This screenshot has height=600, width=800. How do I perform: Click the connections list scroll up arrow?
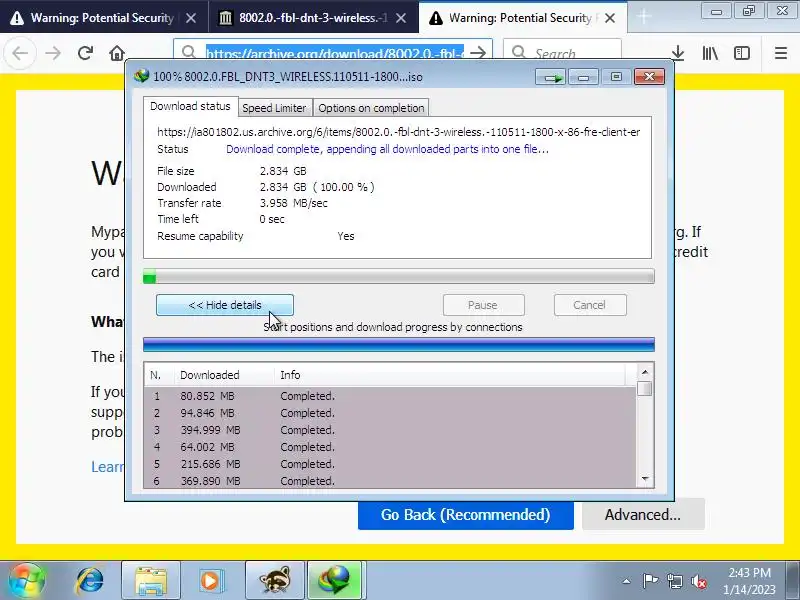click(645, 372)
